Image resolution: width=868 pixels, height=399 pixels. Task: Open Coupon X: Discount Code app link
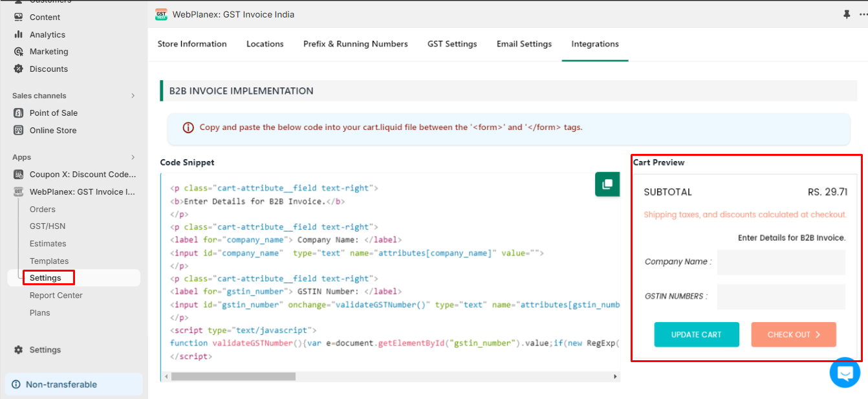(83, 175)
